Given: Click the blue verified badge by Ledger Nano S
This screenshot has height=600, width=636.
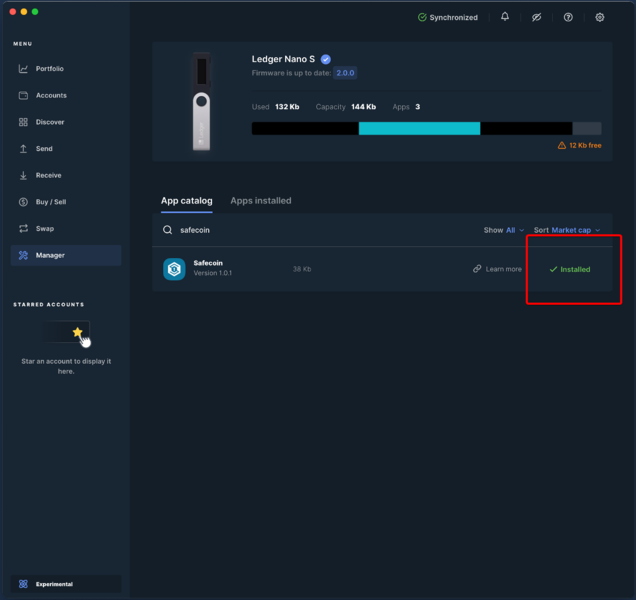Looking at the screenshot, I should click(x=325, y=59).
